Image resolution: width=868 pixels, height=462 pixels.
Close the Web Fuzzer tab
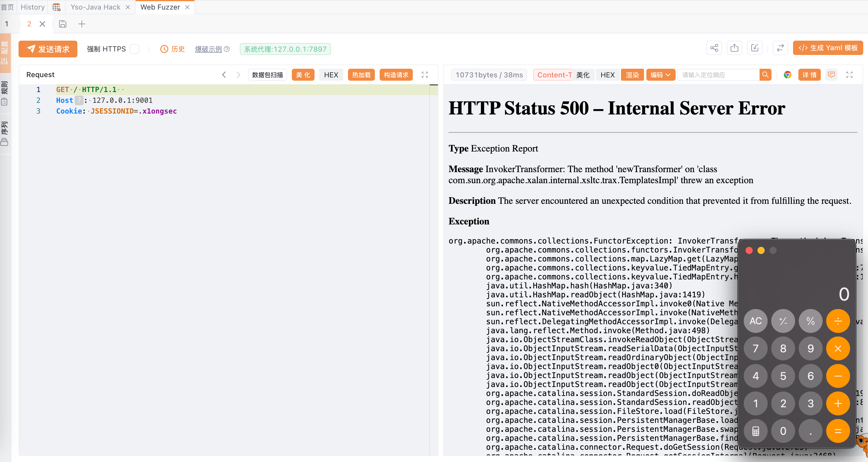[187, 7]
